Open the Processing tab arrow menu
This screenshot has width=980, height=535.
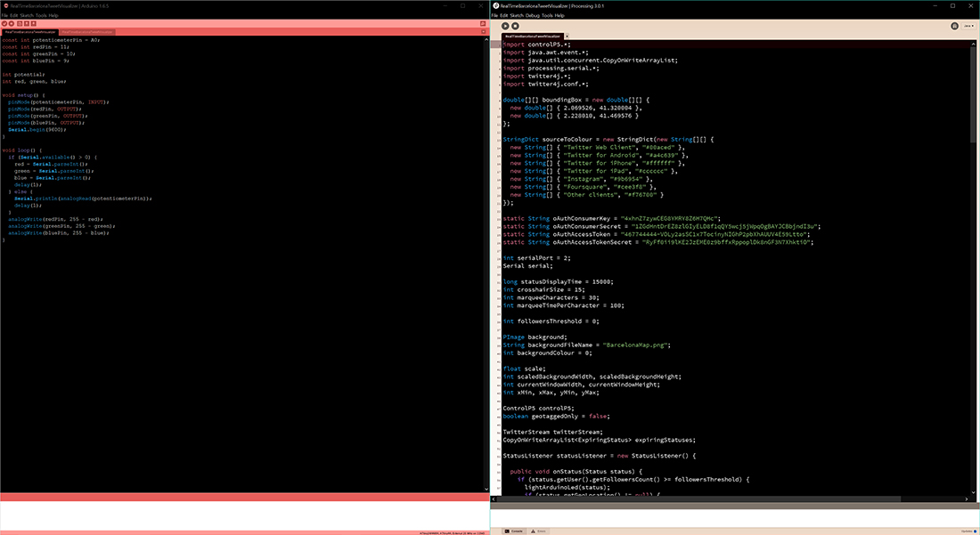click(567, 36)
